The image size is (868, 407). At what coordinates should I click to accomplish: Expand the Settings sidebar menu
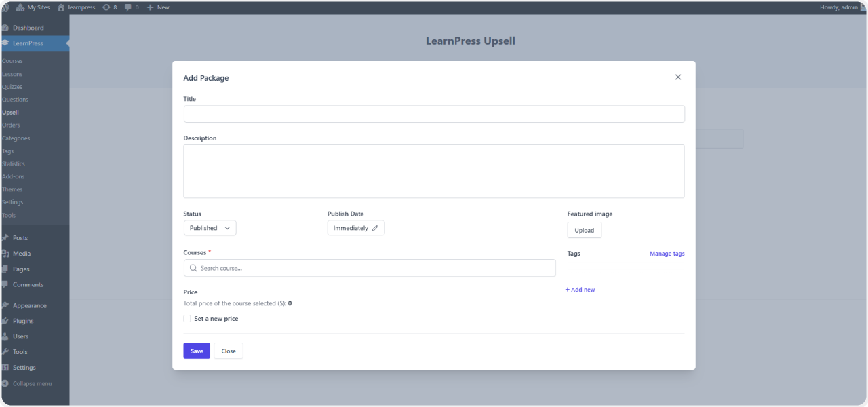pyautogui.click(x=25, y=367)
